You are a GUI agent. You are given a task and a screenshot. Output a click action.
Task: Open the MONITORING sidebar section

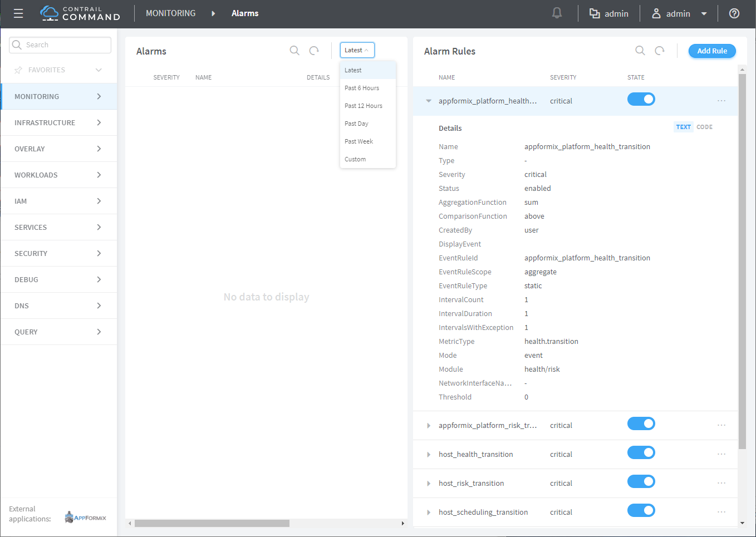(58, 96)
